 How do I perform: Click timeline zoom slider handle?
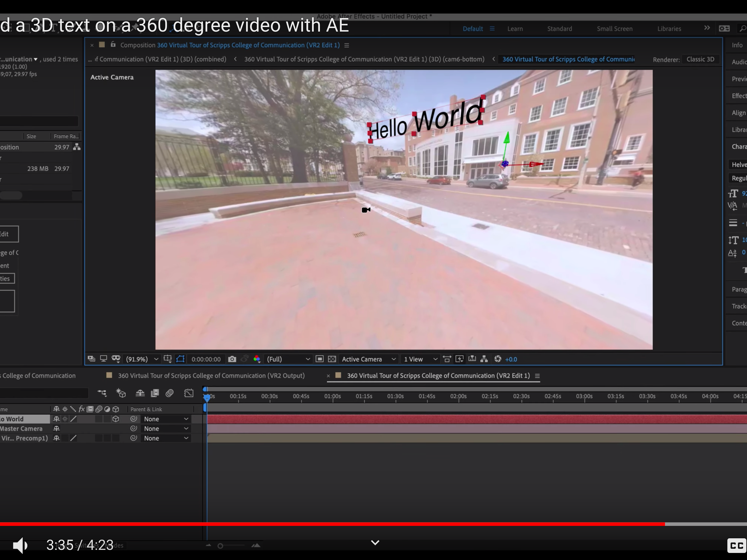[x=220, y=546]
